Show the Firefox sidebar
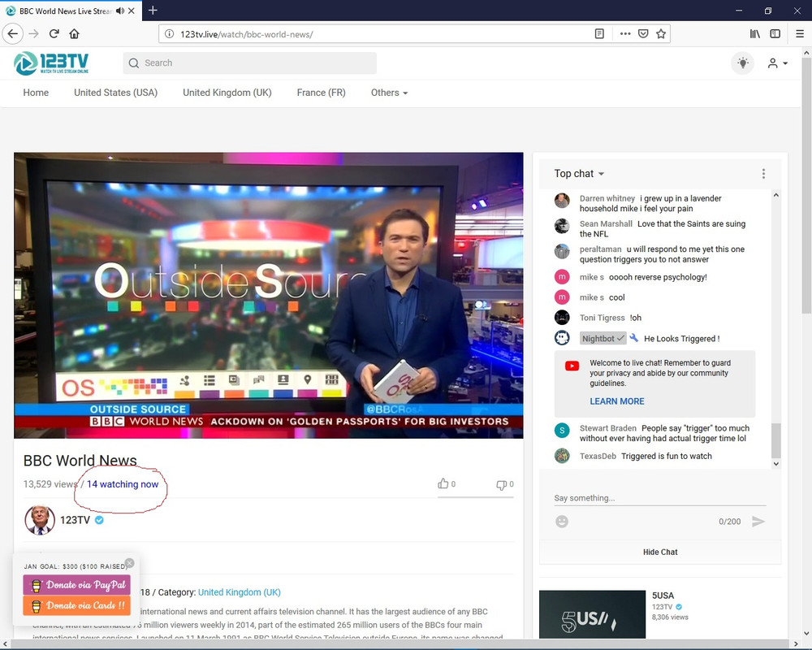Viewport: 812px width, 650px height. (x=775, y=33)
